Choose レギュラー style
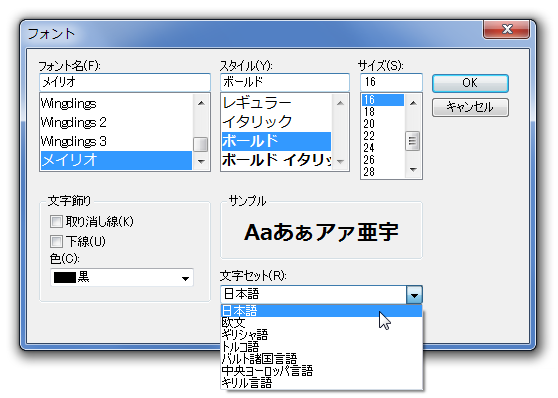558x398 pixels. (276, 104)
